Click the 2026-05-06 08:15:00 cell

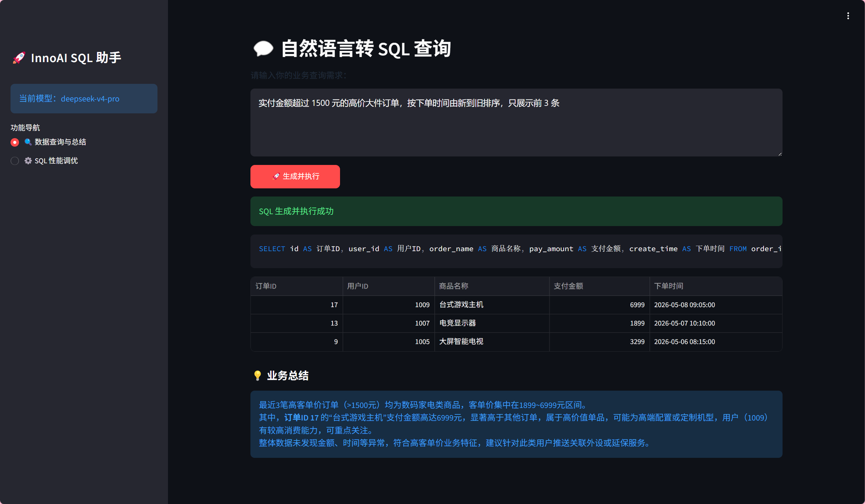tap(716, 342)
